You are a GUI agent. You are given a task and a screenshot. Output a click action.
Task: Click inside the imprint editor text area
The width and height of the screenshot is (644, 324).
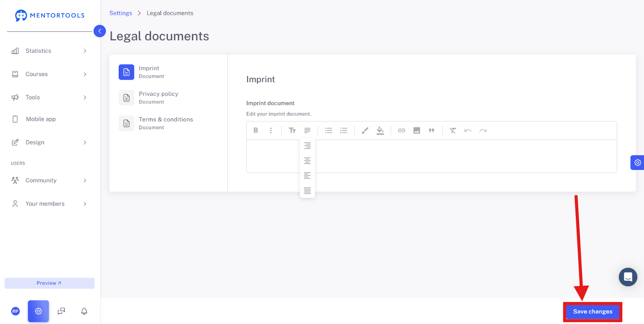(431, 156)
